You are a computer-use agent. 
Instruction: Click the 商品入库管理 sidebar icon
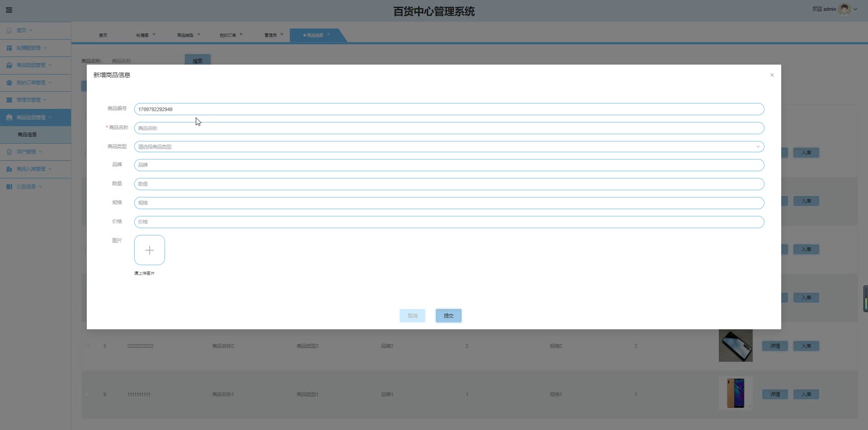coord(9,169)
